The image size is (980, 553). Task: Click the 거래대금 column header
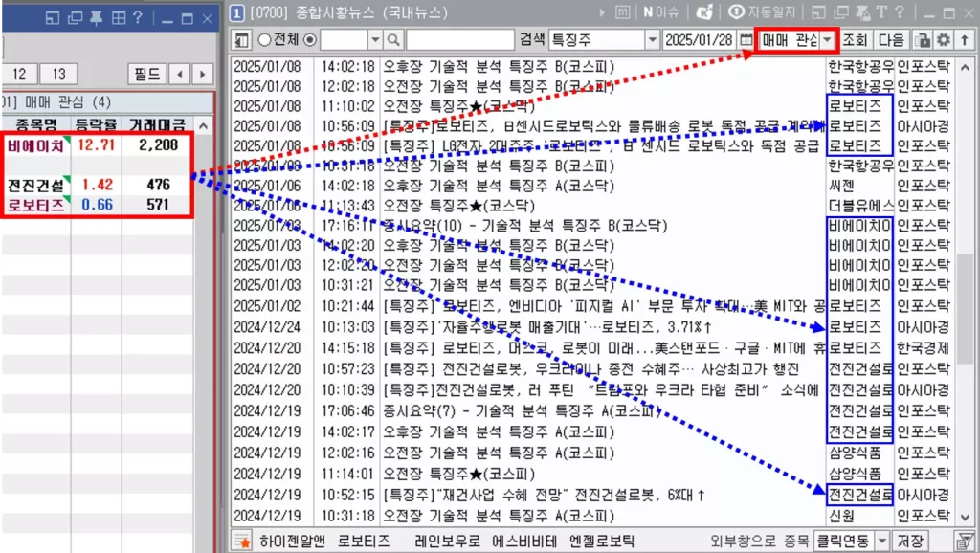pyautogui.click(x=158, y=124)
